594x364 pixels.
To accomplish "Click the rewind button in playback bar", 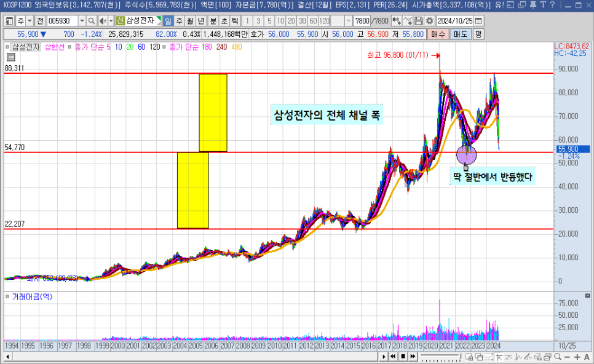I will tap(393, 357).
